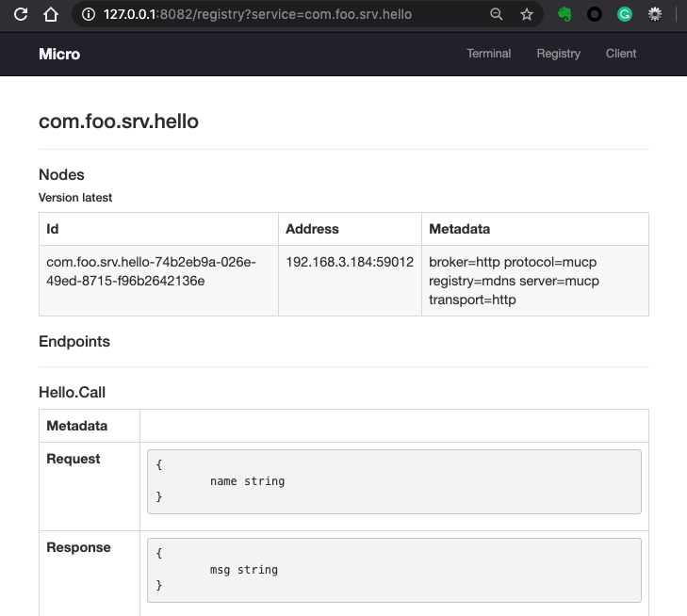The width and height of the screenshot is (687, 616).
Task: Click the Hello.Call endpoint heading
Action: [x=72, y=392]
